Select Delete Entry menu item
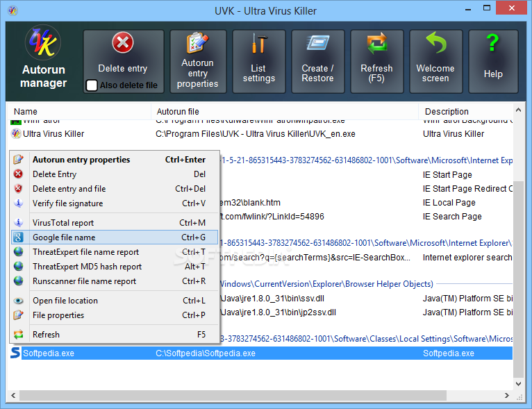The height and width of the screenshot is (409, 532). tap(115, 174)
